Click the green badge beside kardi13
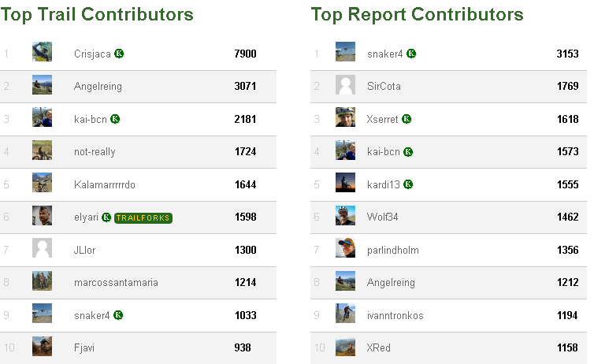 pyautogui.click(x=408, y=184)
